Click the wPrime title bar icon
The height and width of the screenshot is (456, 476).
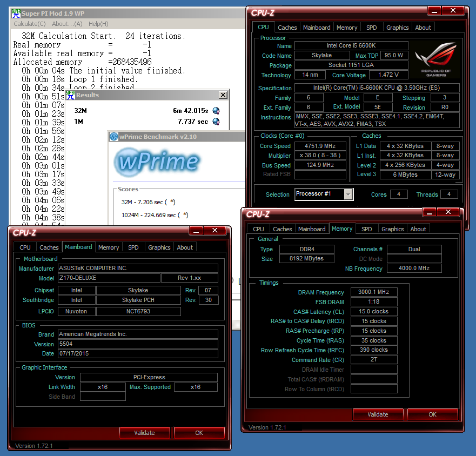coord(114,137)
